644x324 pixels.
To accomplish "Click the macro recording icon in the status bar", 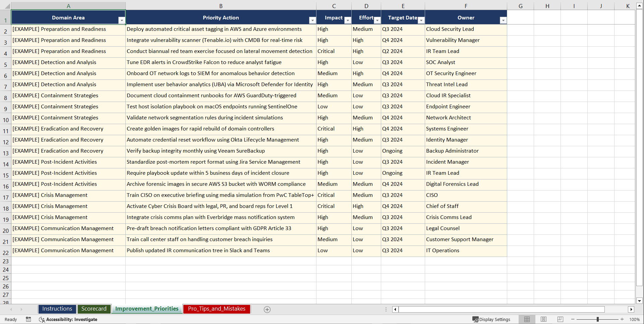I will point(28,319).
